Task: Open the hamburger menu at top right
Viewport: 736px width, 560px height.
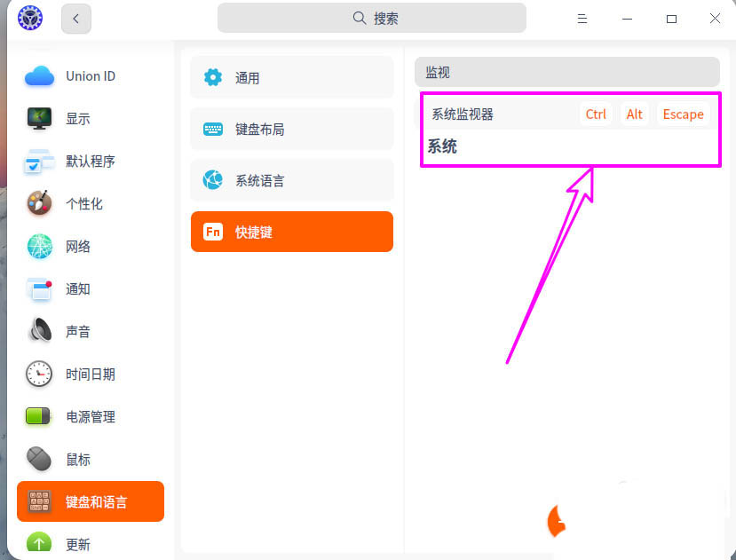Action: (582, 18)
